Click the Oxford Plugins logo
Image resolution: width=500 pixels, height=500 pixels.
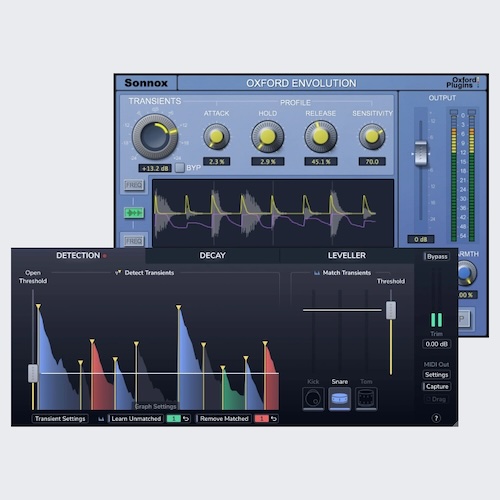462,82
